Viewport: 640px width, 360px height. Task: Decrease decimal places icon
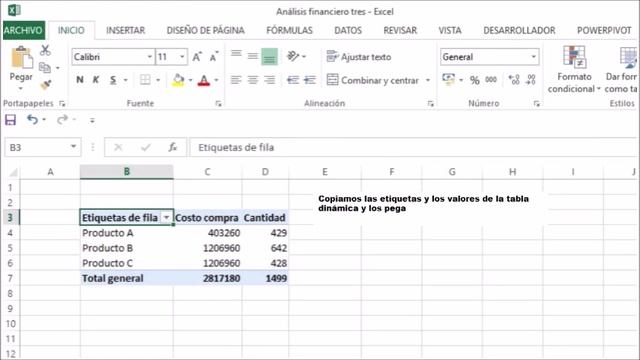(531, 80)
